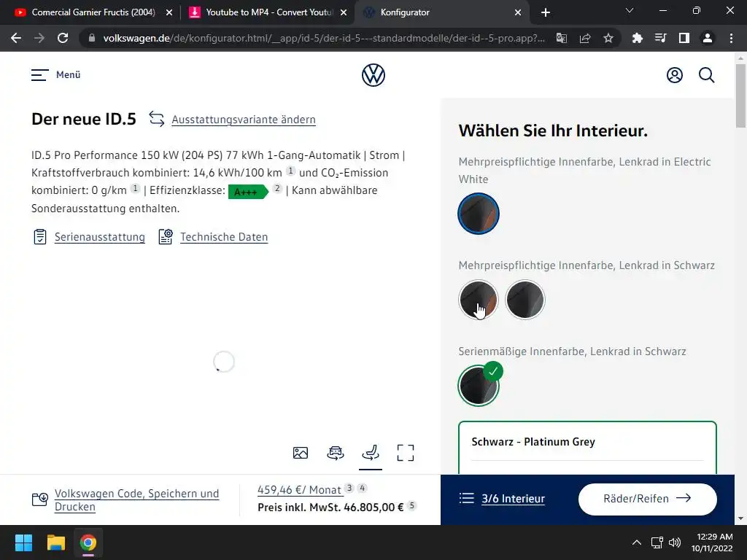Viewport: 747px width, 560px height.
Task: Click the Schwarz - Platinum Grey card
Action: (587, 448)
